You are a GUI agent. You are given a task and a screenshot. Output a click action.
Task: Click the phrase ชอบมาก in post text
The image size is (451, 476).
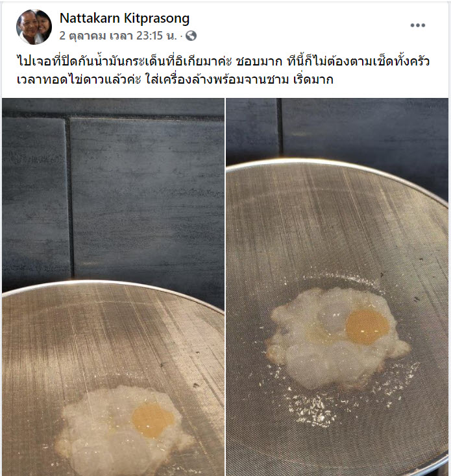point(259,62)
